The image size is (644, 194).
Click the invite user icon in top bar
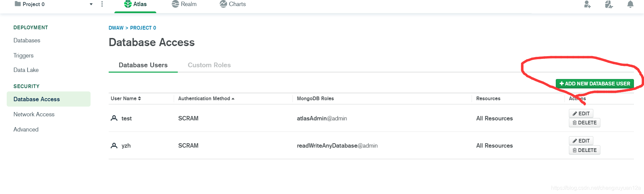pos(587,4)
